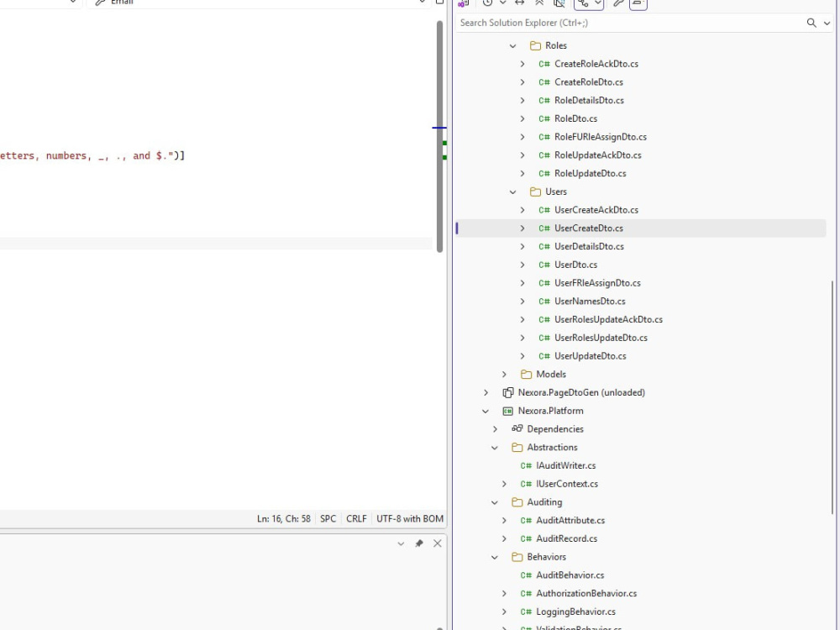This screenshot has width=840, height=630.
Task: Select RoleDetailsDto.cs in the tree
Action: [589, 100]
